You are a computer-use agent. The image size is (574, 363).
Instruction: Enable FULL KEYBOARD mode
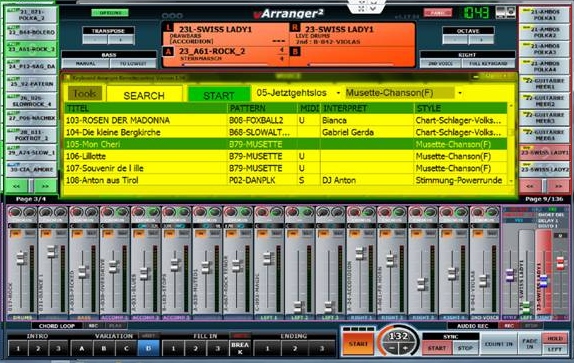488,64
